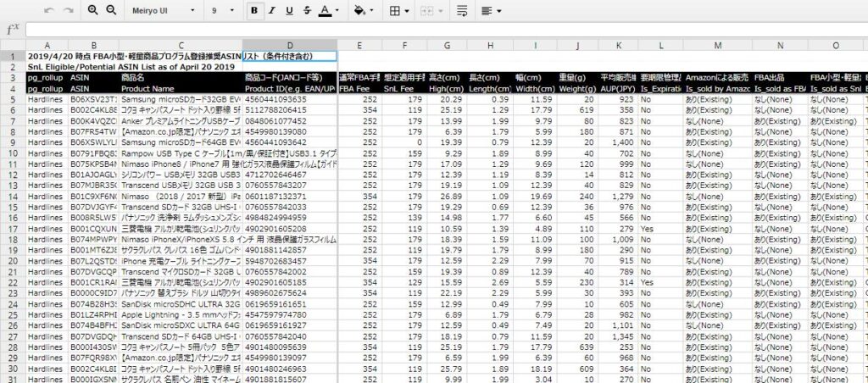Click cell D1 with list title text
Viewport: 868px width, 383px height.
(290, 56)
